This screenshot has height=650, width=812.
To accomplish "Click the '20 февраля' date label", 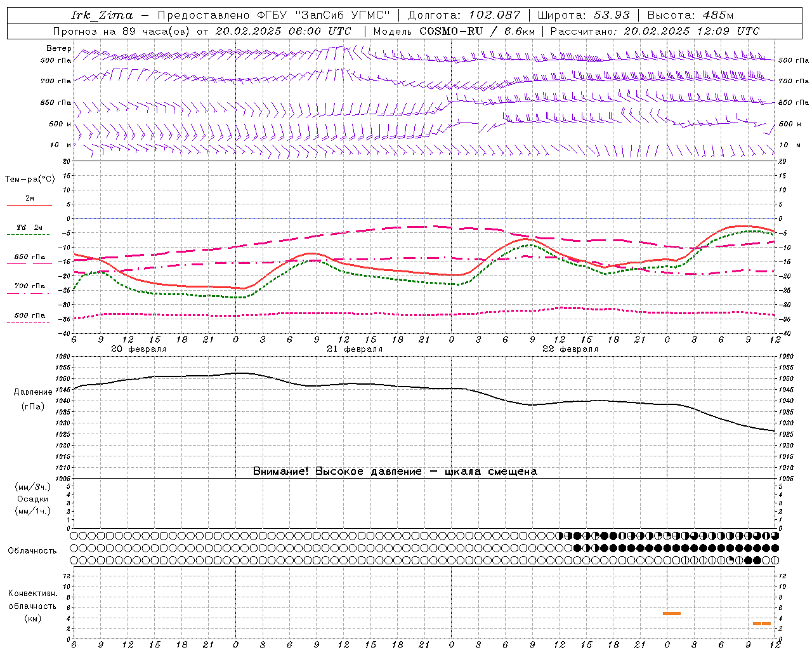I will pyautogui.click(x=139, y=349).
